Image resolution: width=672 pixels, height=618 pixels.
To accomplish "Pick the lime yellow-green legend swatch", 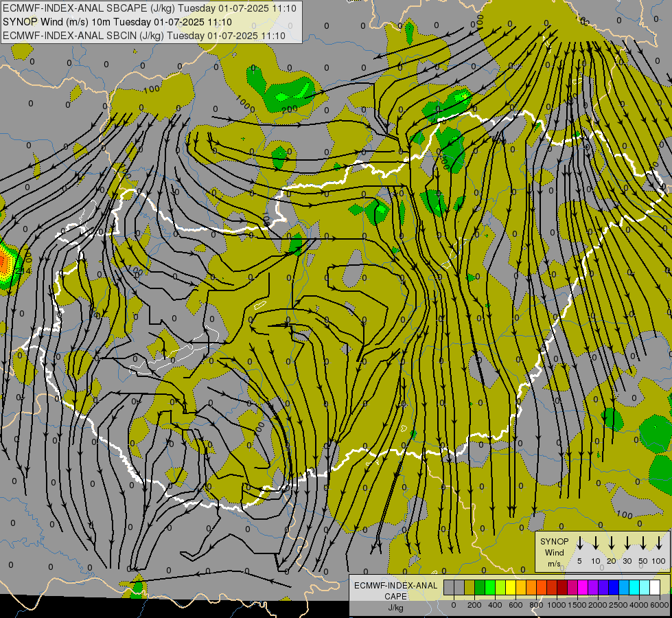I will click(x=500, y=587).
